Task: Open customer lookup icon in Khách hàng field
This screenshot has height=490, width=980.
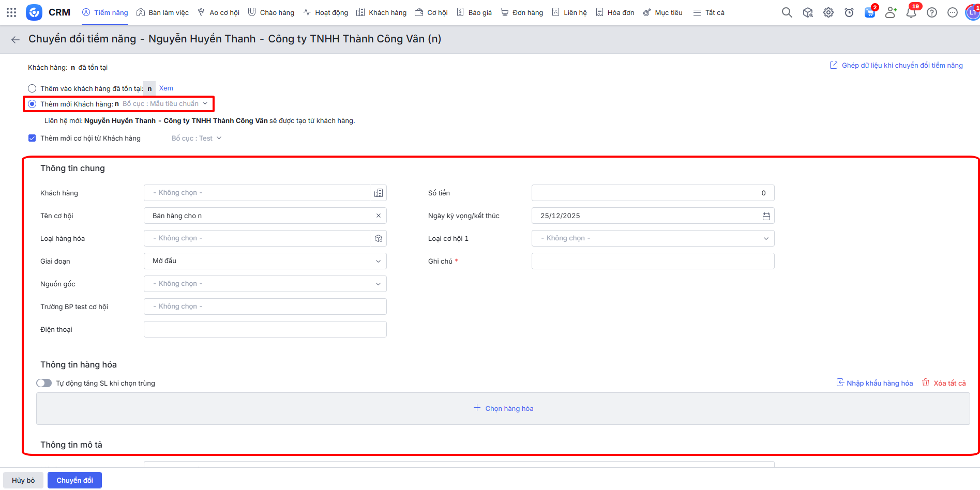Action: point(379,193)
